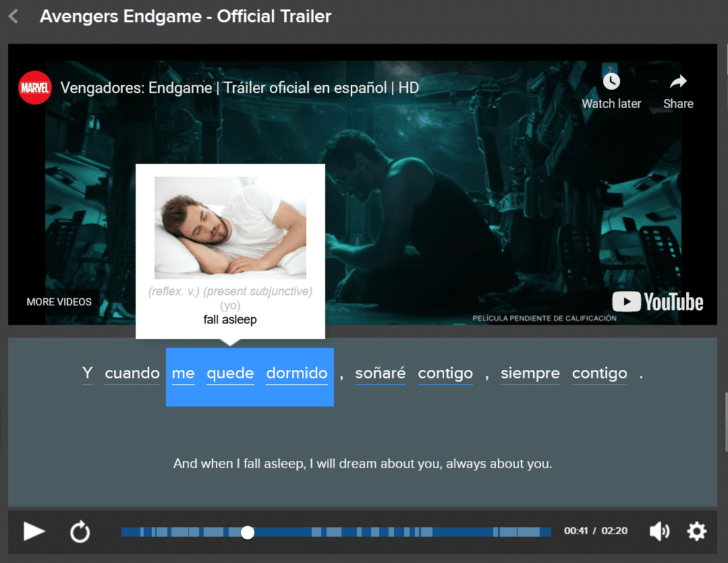This screenshot has width=728, height=563.
Task: Open video on YouTube via logo
Action: click(x=657, y=301)
